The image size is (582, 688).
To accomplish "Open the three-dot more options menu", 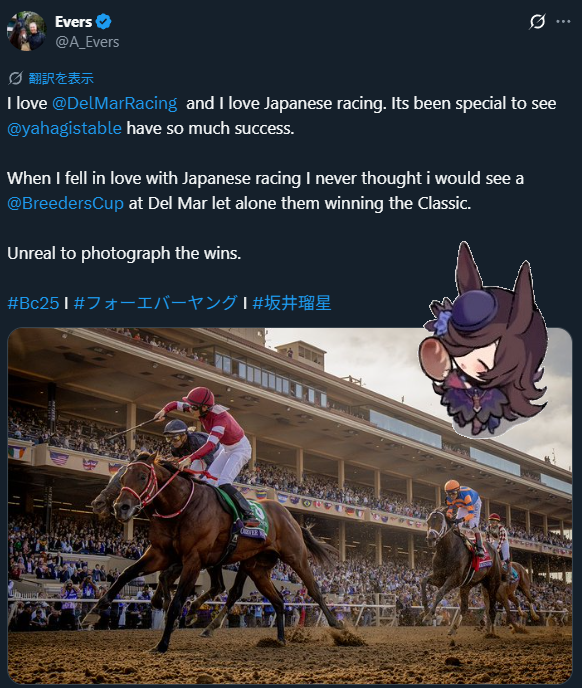I will coord(563,22).
